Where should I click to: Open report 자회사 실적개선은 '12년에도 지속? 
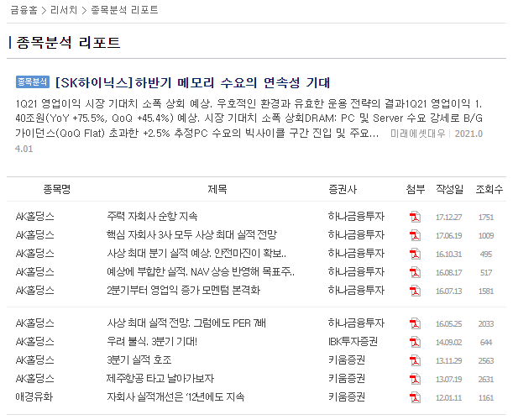[175, 397]
